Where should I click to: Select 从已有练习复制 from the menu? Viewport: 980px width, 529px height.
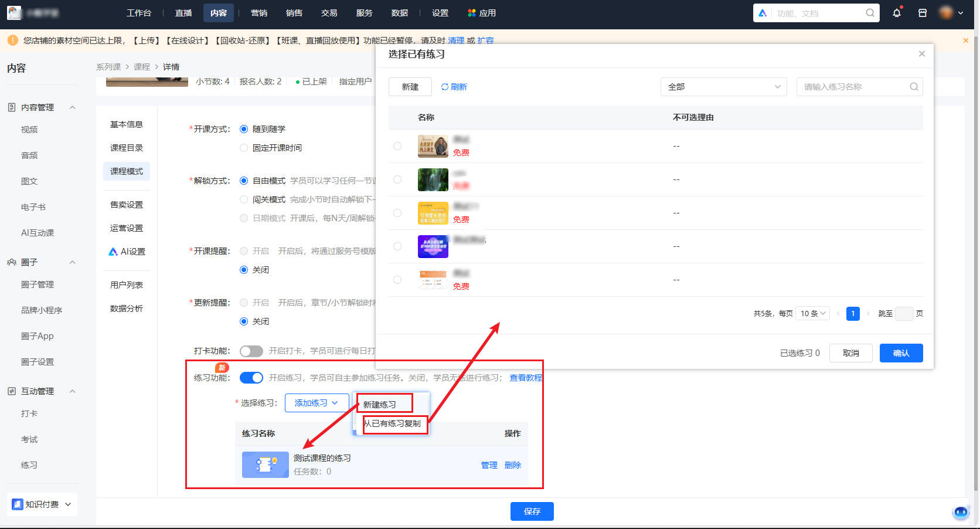tap(394, 424)
